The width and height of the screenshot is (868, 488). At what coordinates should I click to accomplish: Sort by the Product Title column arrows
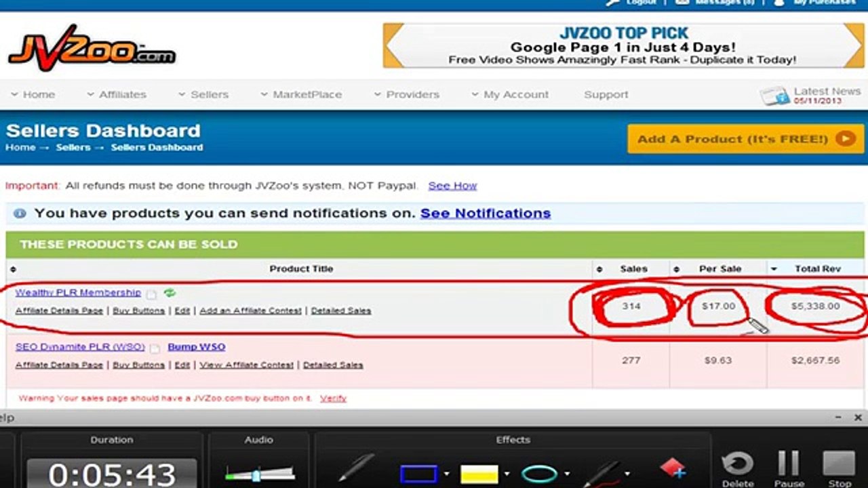[14, 269]
